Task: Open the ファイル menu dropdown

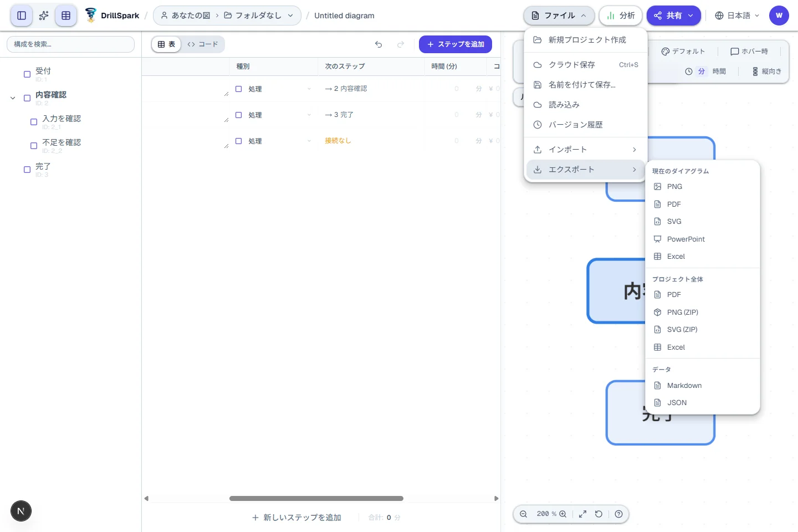Action: [x=559, y=16]
